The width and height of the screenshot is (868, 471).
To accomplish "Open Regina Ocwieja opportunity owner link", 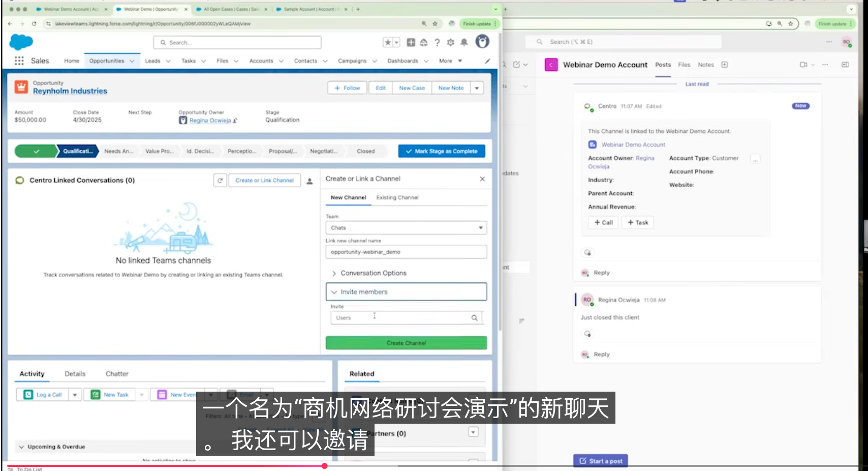I will tap(210, 121).
